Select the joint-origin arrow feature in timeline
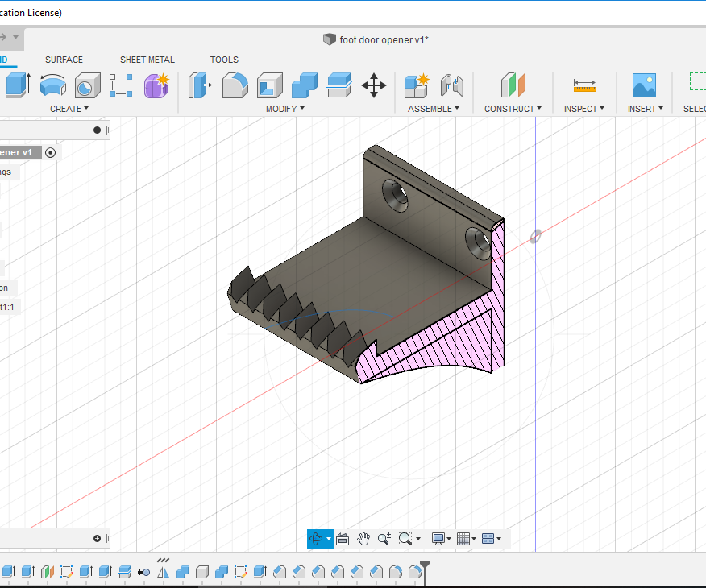This screenshot has height=588, width=706. [144, 572]
